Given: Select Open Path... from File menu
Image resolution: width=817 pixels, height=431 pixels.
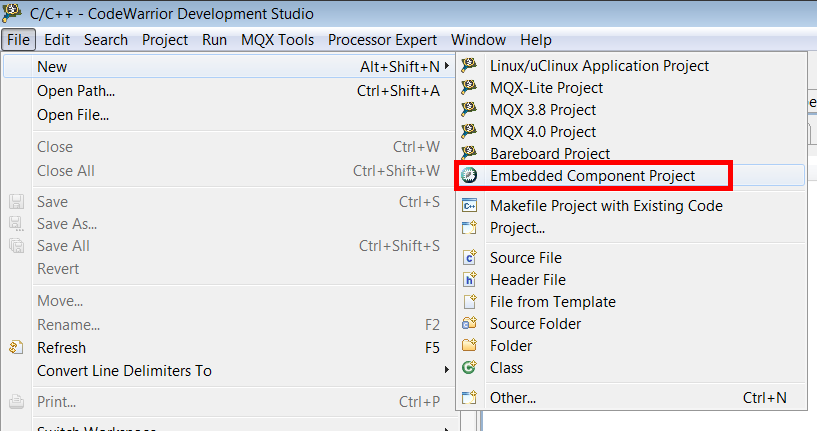Looking at the screenshot, I should pyautogui.click(x=75, y=91).
